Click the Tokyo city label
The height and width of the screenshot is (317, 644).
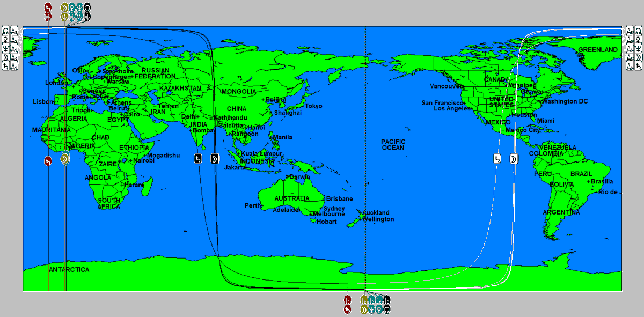point(313,106)
